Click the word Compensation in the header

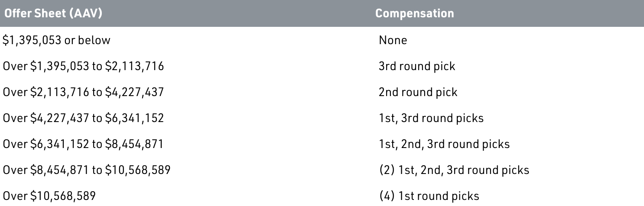click(x=415, y=13)
